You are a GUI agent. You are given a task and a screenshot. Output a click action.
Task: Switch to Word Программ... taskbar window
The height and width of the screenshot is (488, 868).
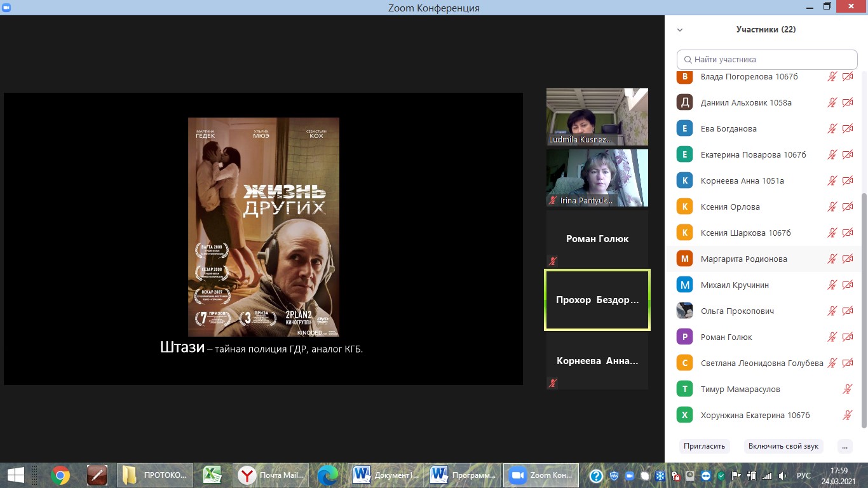tap(463, 475)
